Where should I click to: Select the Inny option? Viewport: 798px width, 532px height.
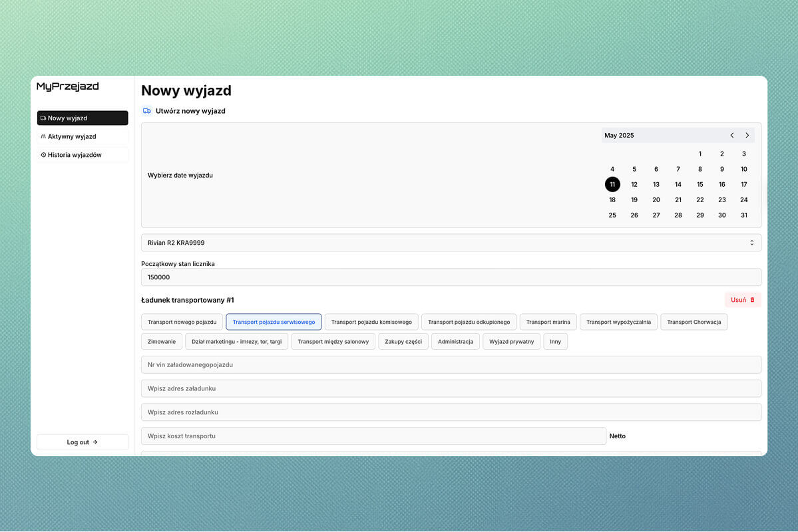point(555,341)
